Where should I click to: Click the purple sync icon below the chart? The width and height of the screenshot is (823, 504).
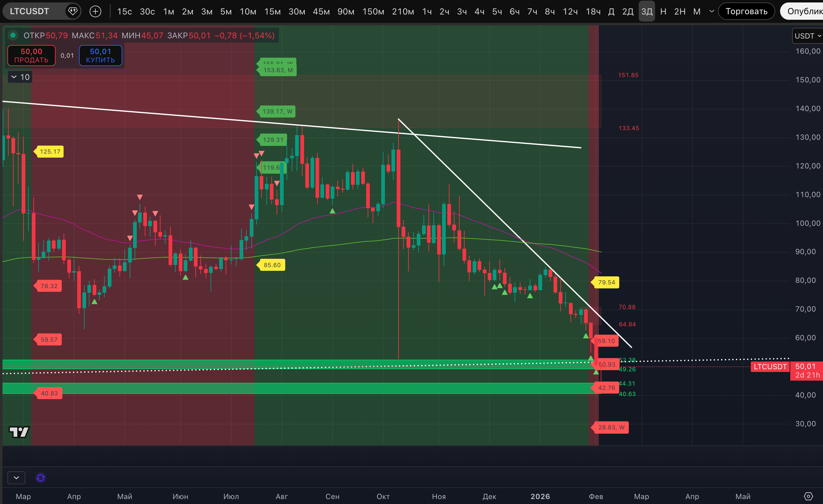click(x=41, y=478)
